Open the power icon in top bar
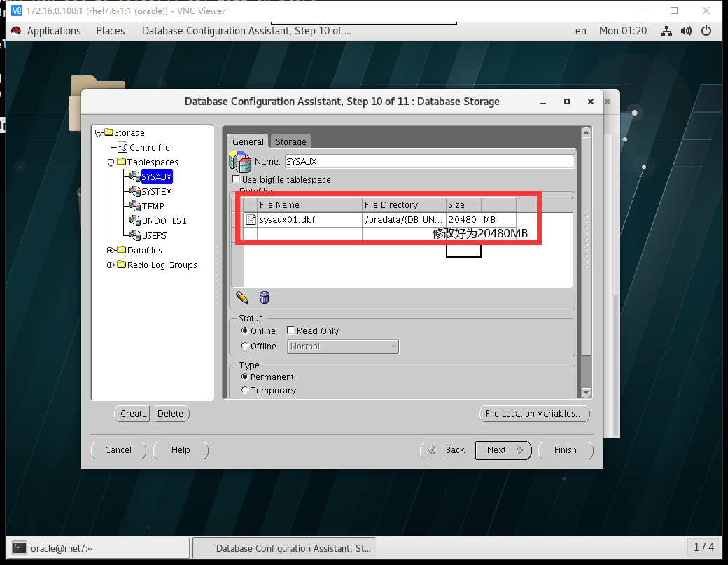Image resolution: width=728 pixels, height=565 pixels. (706, 31)
